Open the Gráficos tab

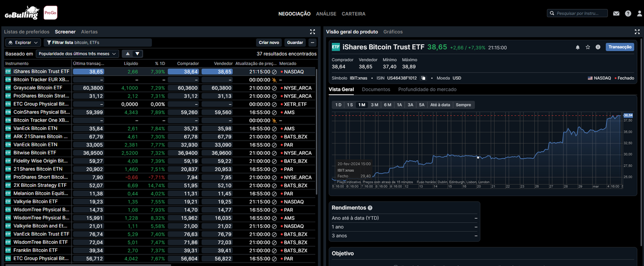tap(393, 32)
